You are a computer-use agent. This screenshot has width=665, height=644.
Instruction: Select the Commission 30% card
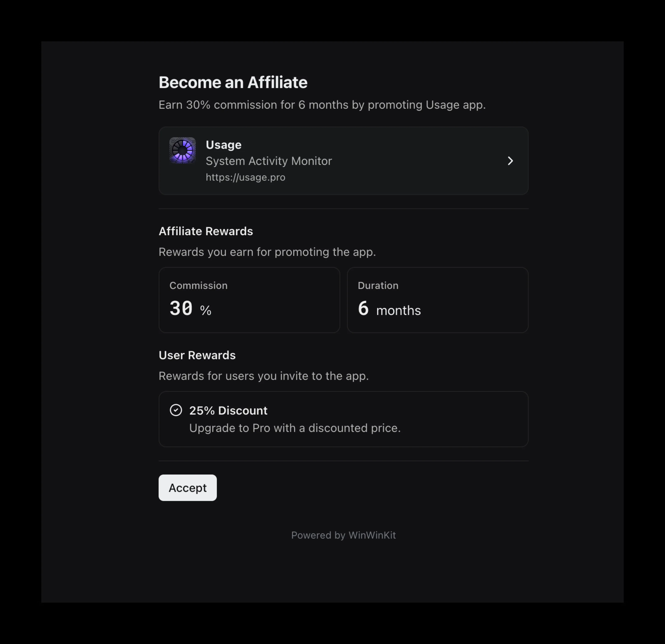249,300
